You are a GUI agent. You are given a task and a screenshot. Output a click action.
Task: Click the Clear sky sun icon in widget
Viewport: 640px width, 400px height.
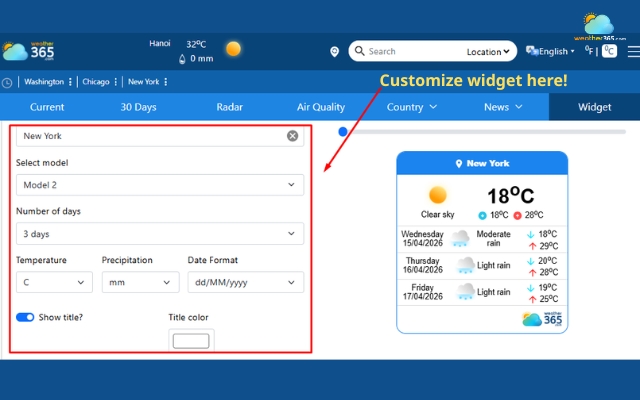[x=438, y=195]
